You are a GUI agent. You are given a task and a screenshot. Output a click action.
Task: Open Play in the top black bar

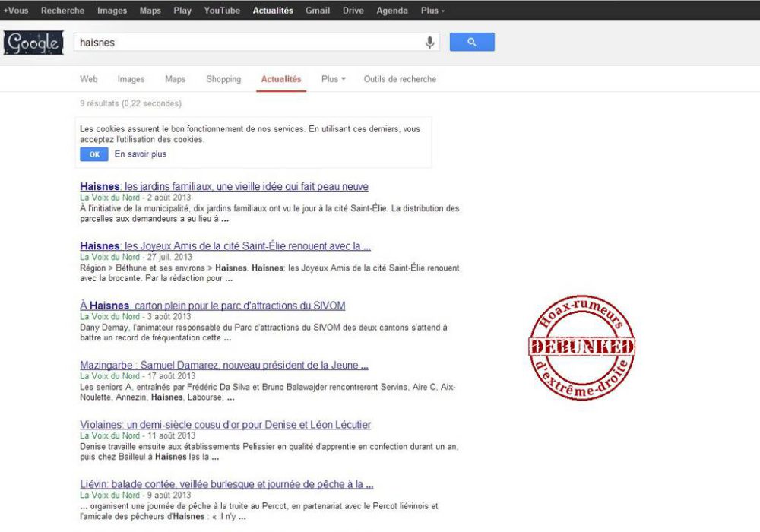pyautogui.click(x=182, y=10)
